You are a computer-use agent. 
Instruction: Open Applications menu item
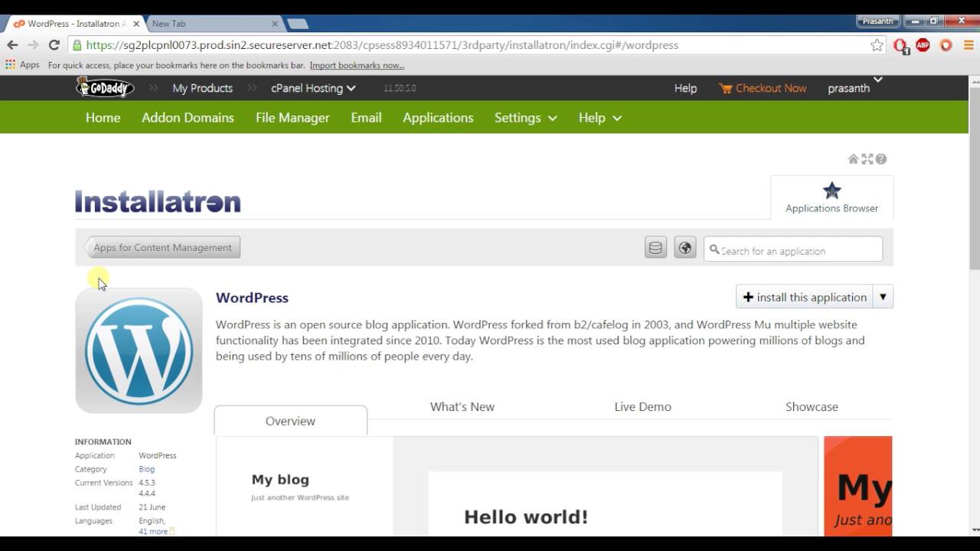[x=438, y=118]
